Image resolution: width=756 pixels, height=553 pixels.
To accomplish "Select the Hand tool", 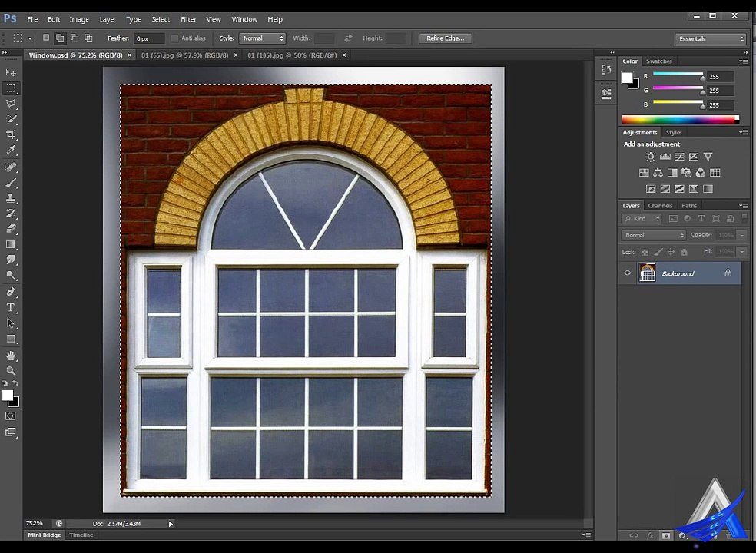I will coord(11,356).
